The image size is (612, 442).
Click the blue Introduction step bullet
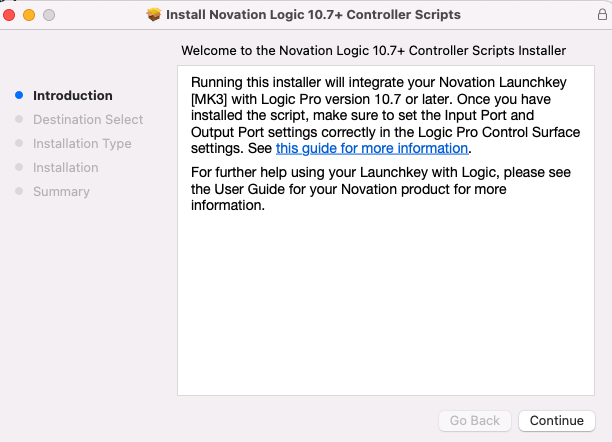click(x=19, y=95)
